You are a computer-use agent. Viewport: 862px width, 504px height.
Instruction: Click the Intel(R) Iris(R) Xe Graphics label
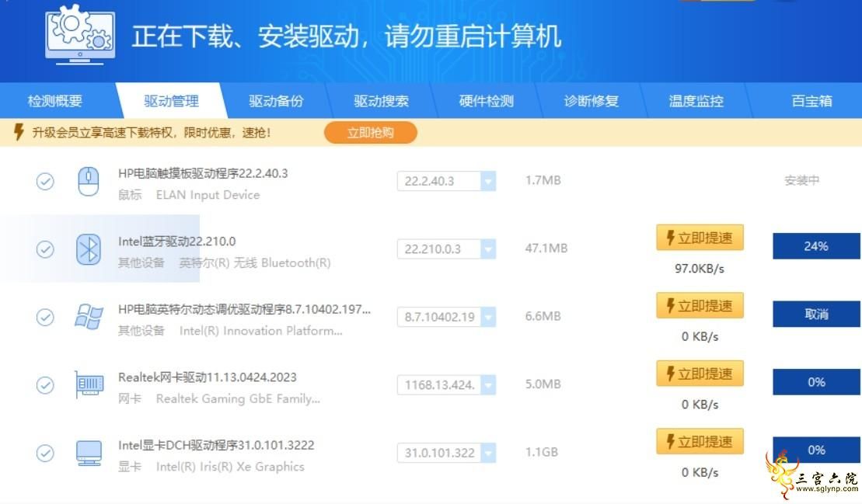pyautogui.click(x=230, y=467)
